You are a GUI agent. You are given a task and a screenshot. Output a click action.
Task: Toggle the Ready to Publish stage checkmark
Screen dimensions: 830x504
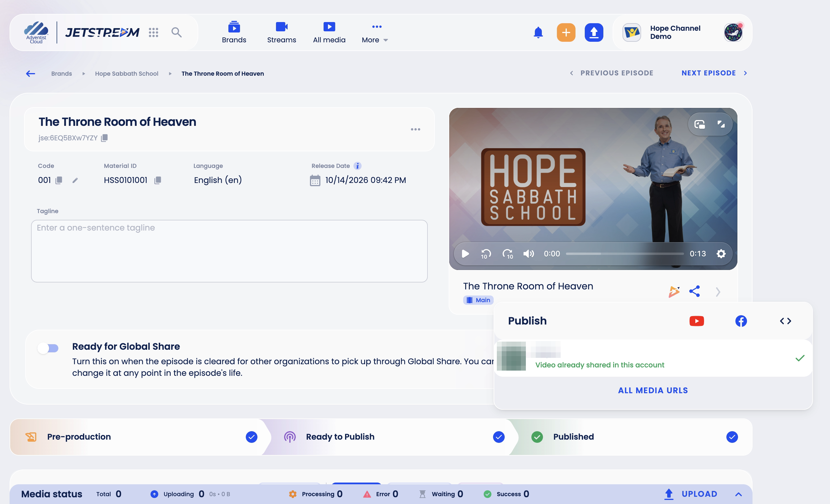point(499,437)
